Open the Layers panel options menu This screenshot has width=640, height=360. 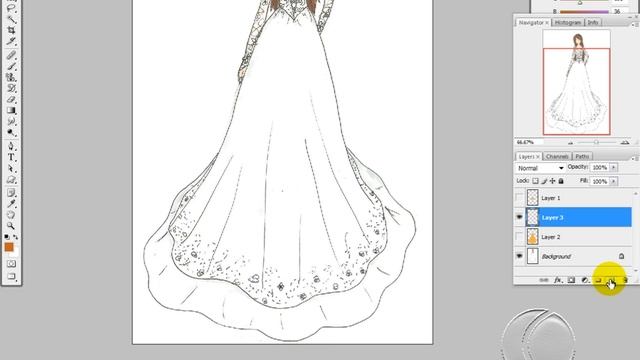[x=635, y=158]
